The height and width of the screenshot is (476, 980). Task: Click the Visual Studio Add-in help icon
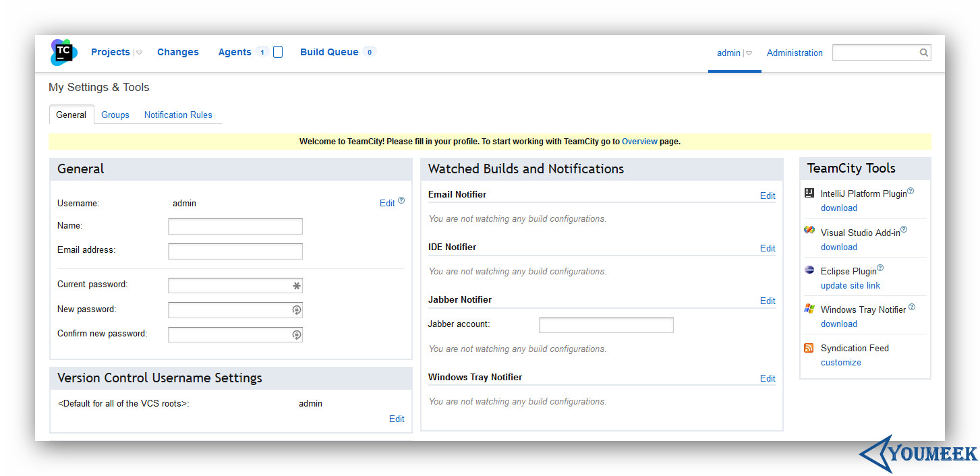point(904,229)
